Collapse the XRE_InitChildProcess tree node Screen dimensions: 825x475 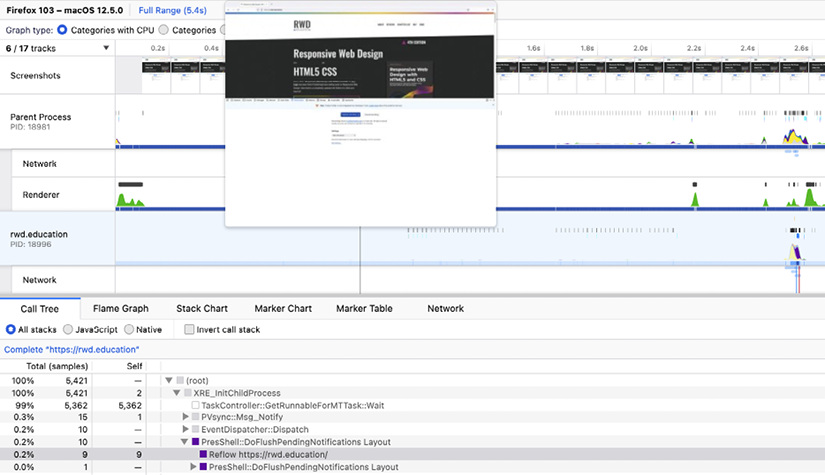click(x=176, y=393)
